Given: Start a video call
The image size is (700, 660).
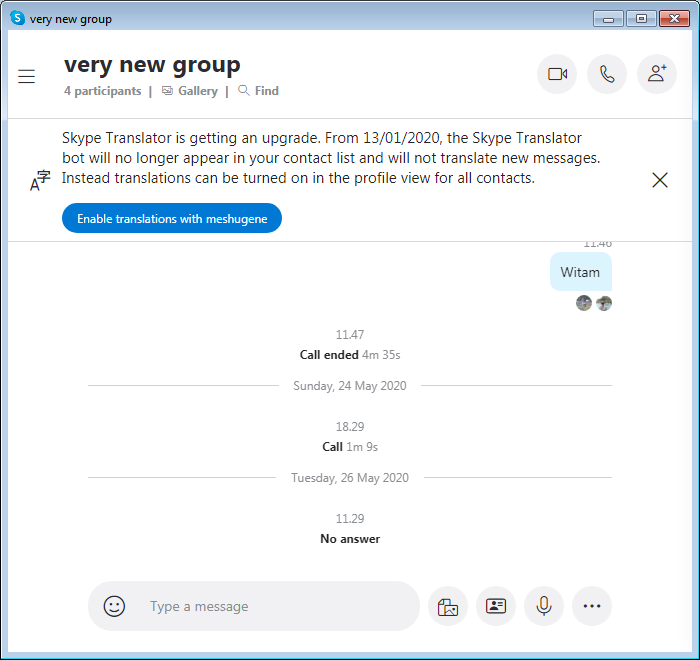Looking at the screenshot, I should (x=557, y=74).
